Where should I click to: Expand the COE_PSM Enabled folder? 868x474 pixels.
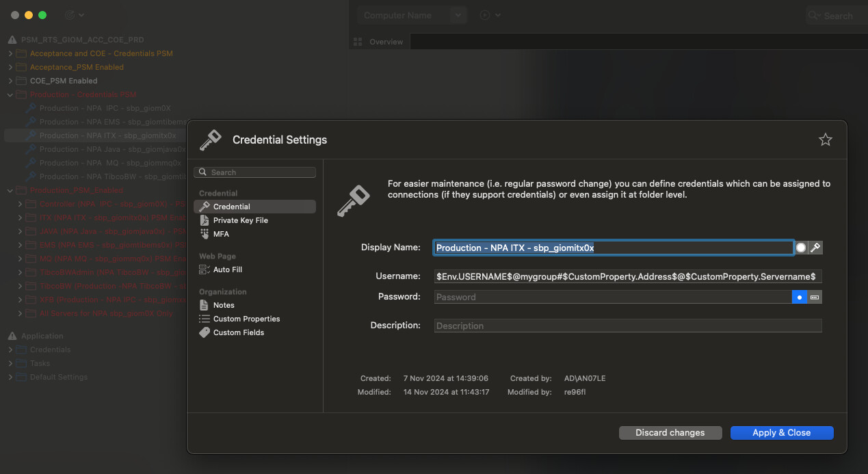click(10, 81)
